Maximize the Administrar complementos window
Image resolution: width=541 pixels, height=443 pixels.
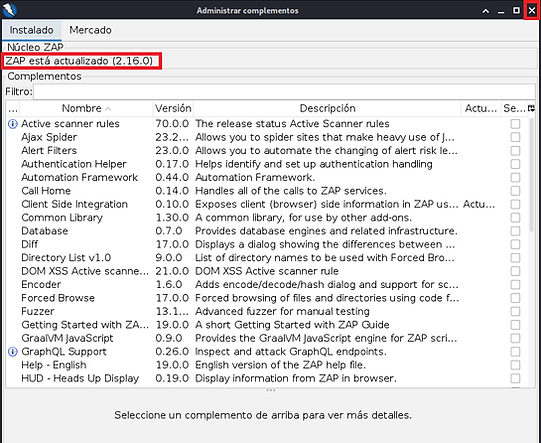(516, 11)
